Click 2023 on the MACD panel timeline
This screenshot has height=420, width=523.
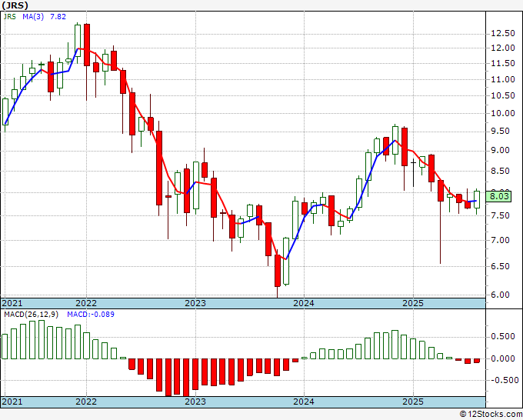[195, 402]
